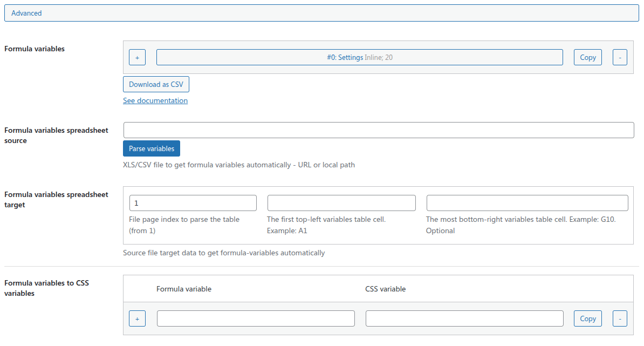Copy the '#0: Settings' formula variable row
The width and height of the screenshot is (644, 346).
pyautogui.click(x=587, y=57)
